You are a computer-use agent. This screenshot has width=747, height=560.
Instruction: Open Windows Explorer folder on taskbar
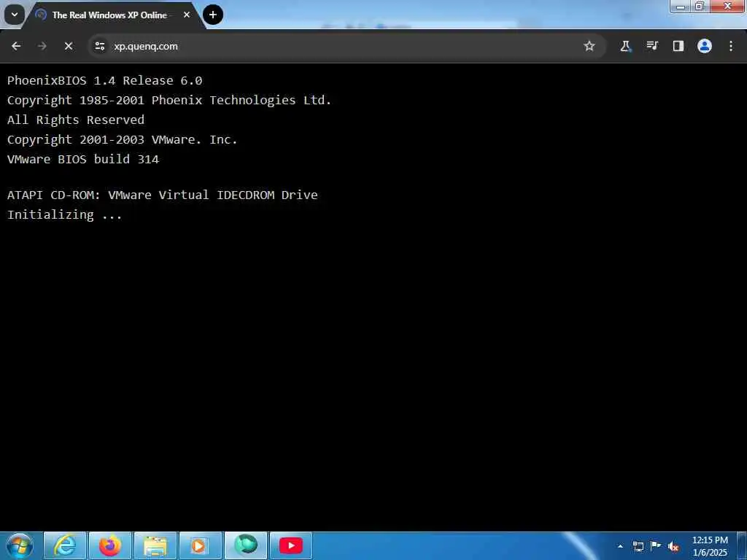pyautogui.click(x=155, y=545)
